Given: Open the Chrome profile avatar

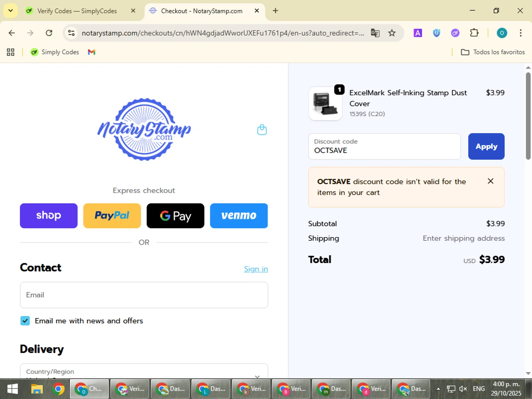Looking at the screenshot, I should coord(501,33).
